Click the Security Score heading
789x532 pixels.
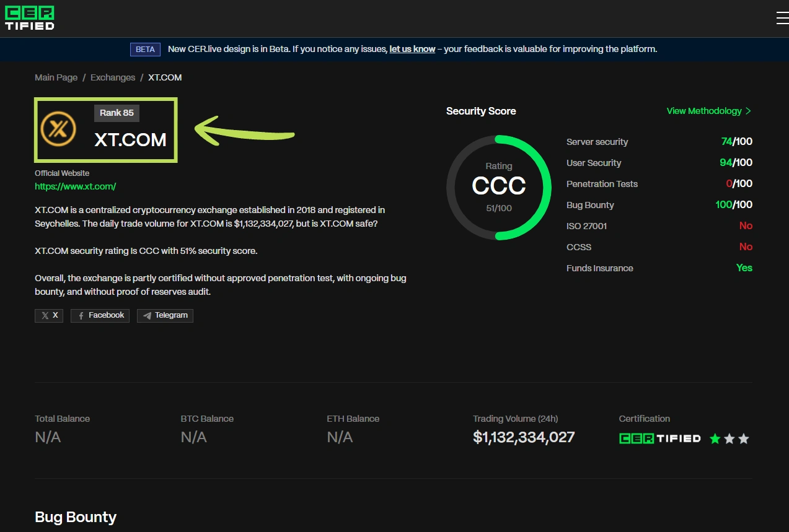click(x=481, y=111)
